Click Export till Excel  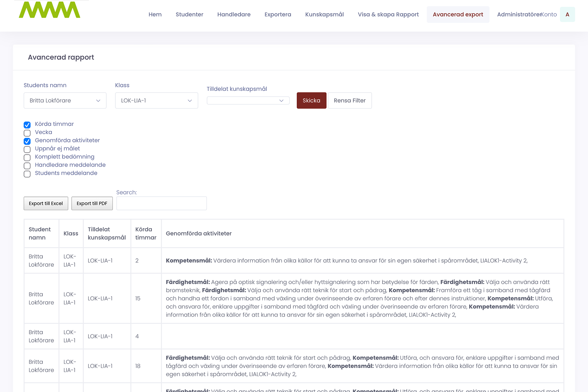pos(46,203)
